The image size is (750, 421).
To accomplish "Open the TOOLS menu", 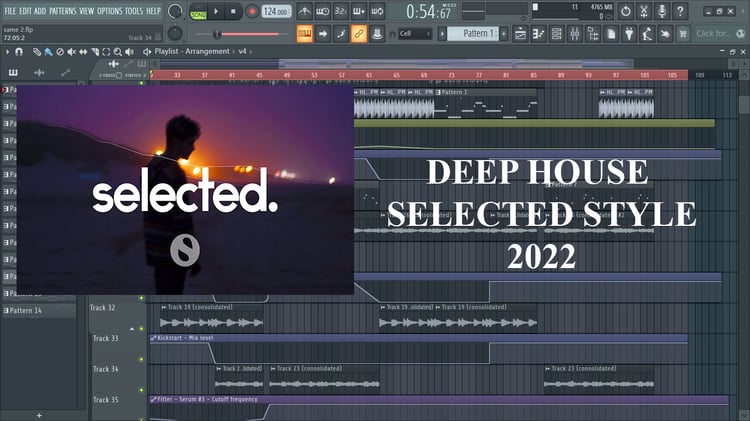I will pyautogui.click(x=133, y=11).
